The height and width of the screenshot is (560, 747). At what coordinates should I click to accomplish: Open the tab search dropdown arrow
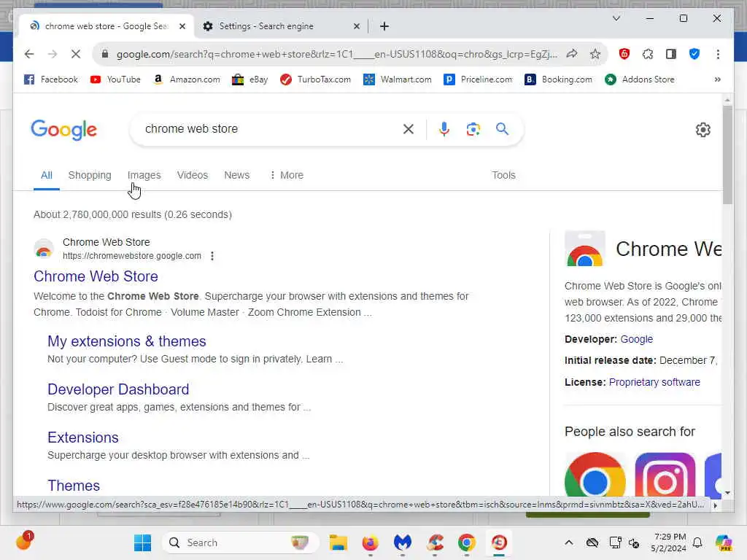[x=616, y=18]
